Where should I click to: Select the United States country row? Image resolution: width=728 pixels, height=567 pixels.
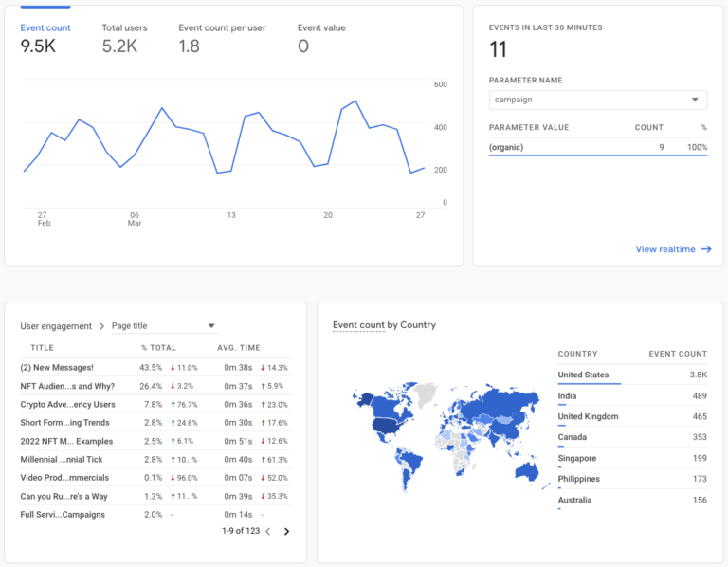pyautogui.click(x=632, y=375)
